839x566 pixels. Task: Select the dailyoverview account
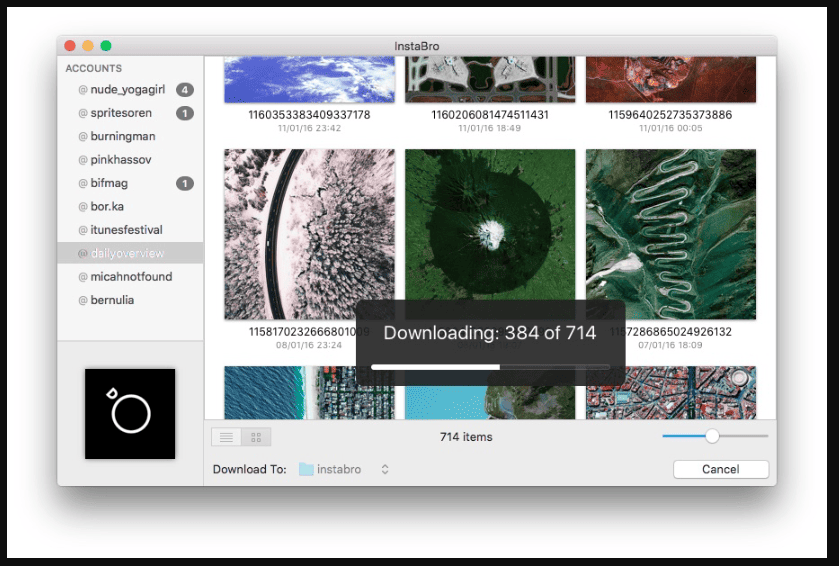pos(130,253)
